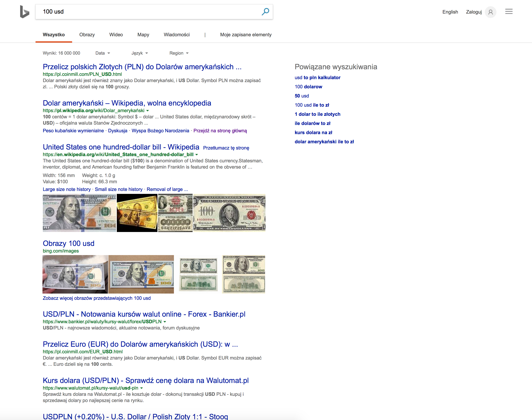Open 'Peso kubańskie wymienialne' sublink
This screenshot has width=532, height=420.
point(73,131)
